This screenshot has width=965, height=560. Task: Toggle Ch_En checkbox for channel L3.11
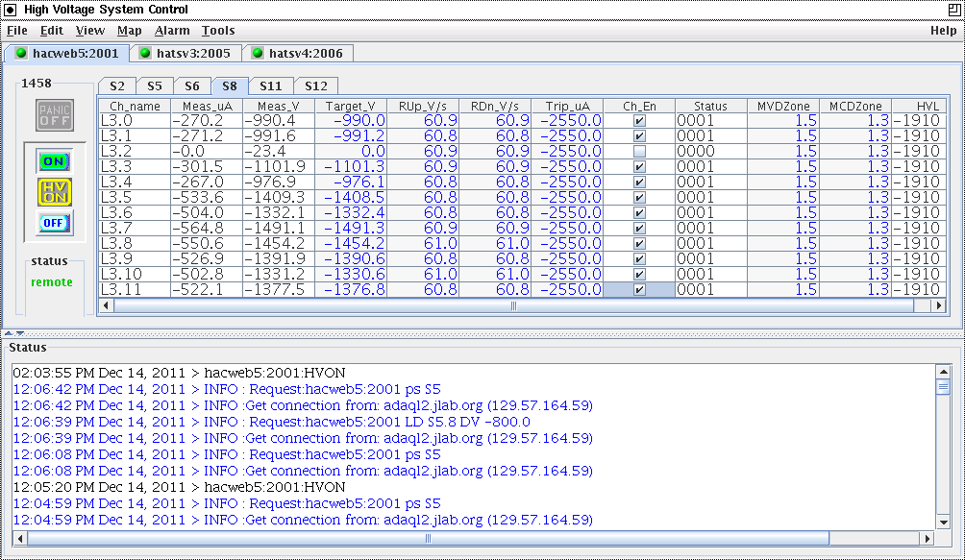coord(639,290)
